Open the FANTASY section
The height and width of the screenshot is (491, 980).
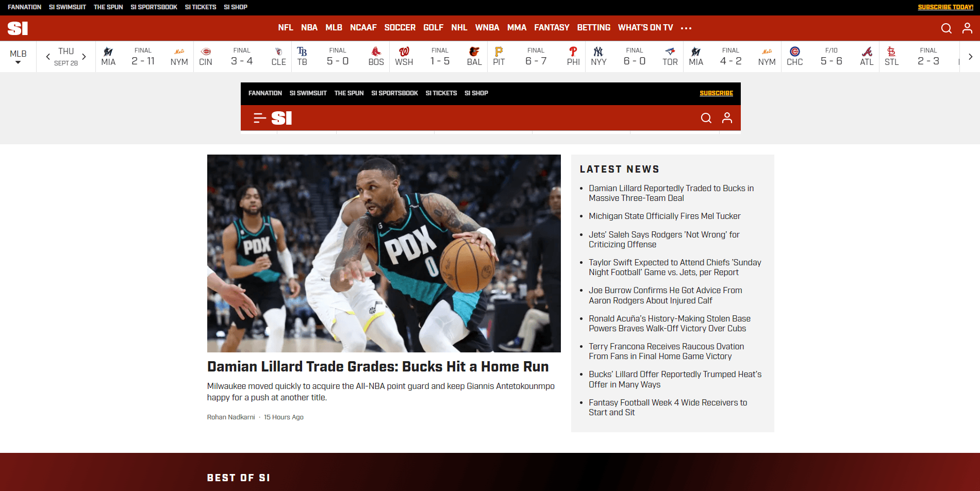tap(552, 28)
